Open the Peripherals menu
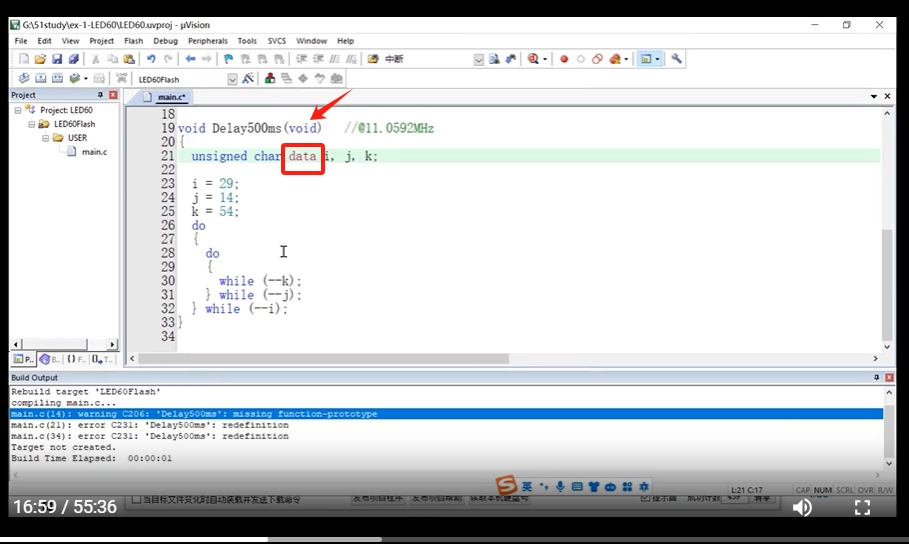 click(208, 41)
